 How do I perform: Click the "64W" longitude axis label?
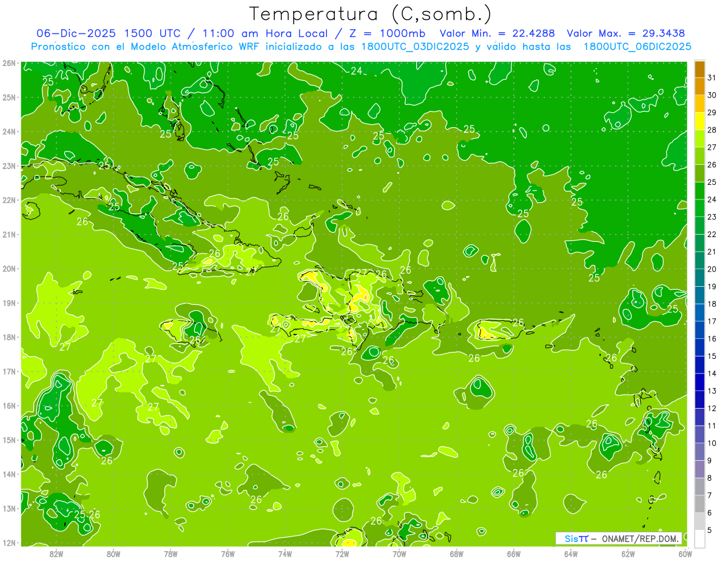coord(571,554)
